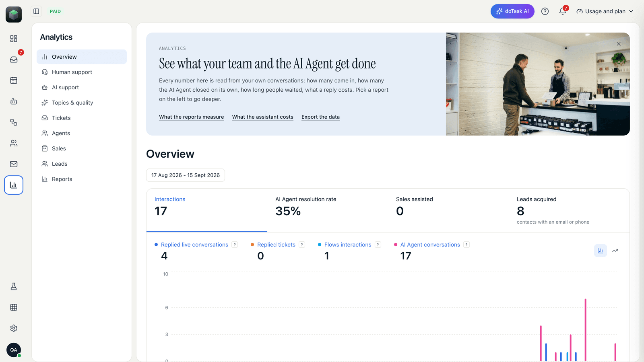
Task: Open Reports in the Analytics menu
Action: pos(82,179)
